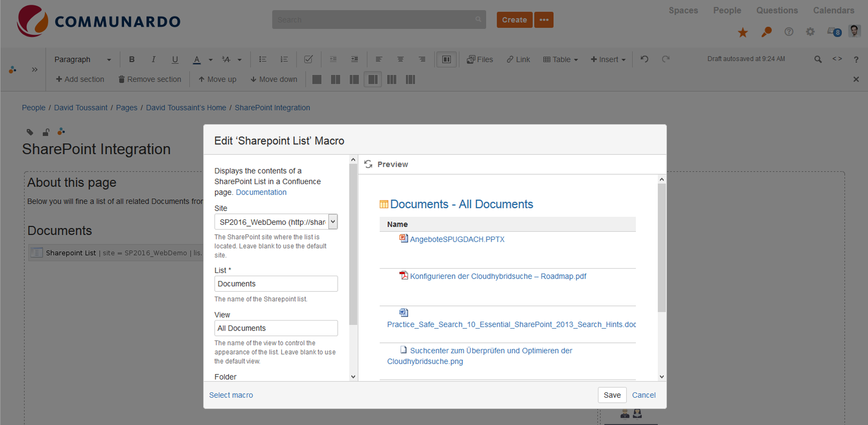Open AngeboteSPUGDACH.PPTX document link
Image resolution: width=868 pixels, height=425 pixels.
[457, 239]
